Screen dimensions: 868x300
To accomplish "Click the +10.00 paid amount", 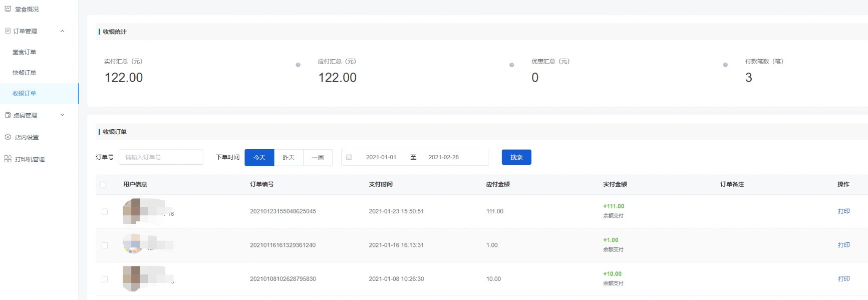I will (612, 274).
